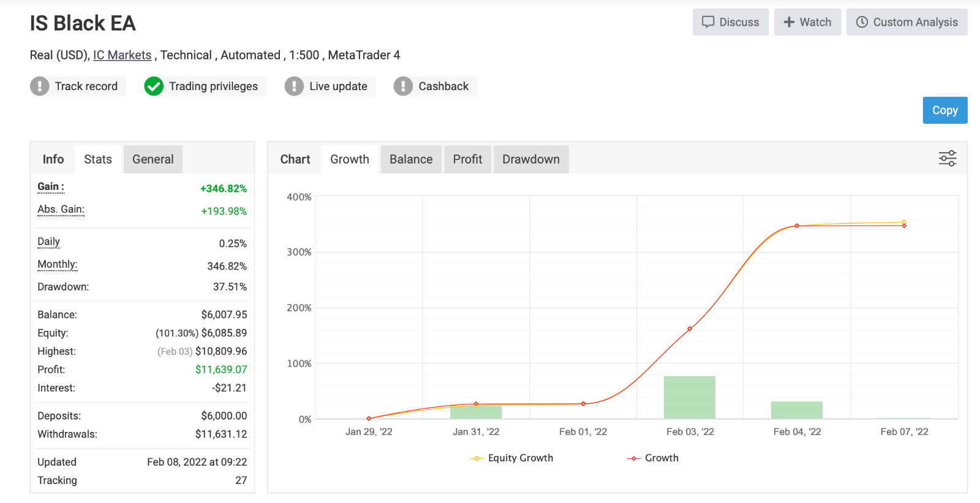
Task: Click the plus icon on Watch
Action: click(x=789, y=22)
